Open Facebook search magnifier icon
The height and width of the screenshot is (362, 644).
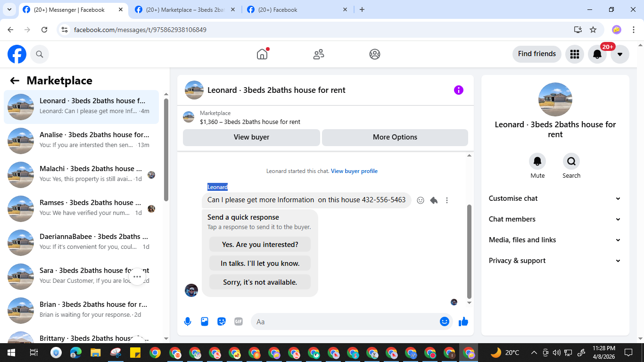tap(40, 54)
